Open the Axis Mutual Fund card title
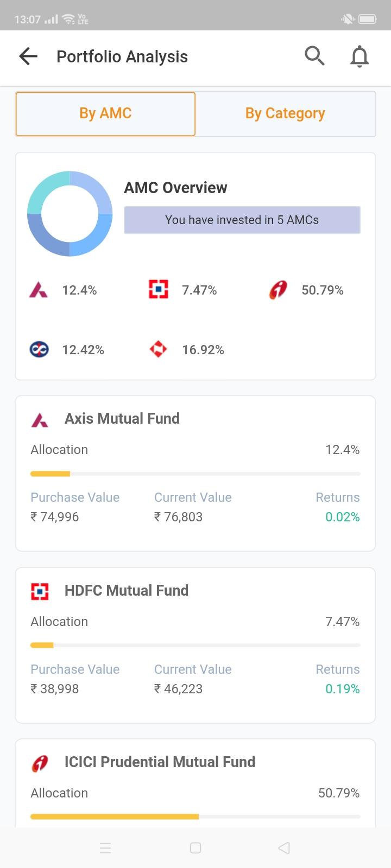The width and height of the screenshot is (391, 868). 122,419
